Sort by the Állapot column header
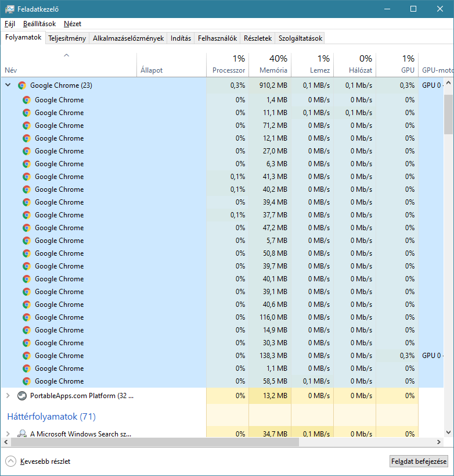454x476 pixels. [x=172, y=65]
